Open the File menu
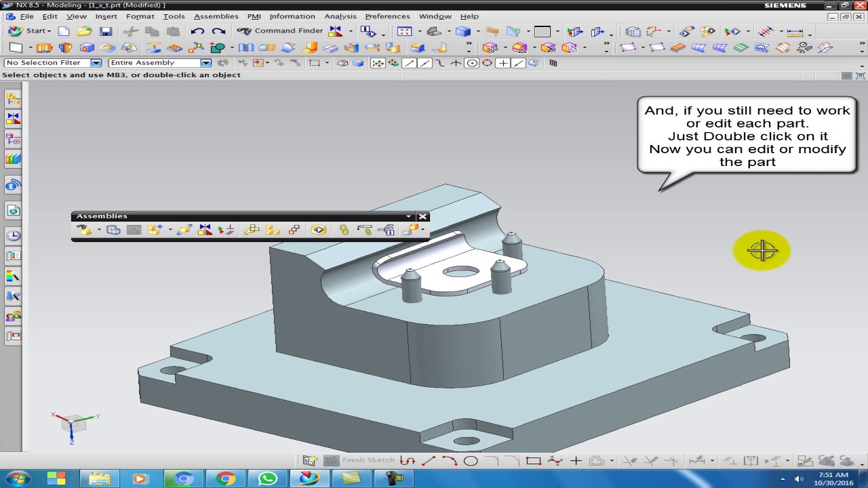This screenshot has width=868, height=488. [26, 16]
